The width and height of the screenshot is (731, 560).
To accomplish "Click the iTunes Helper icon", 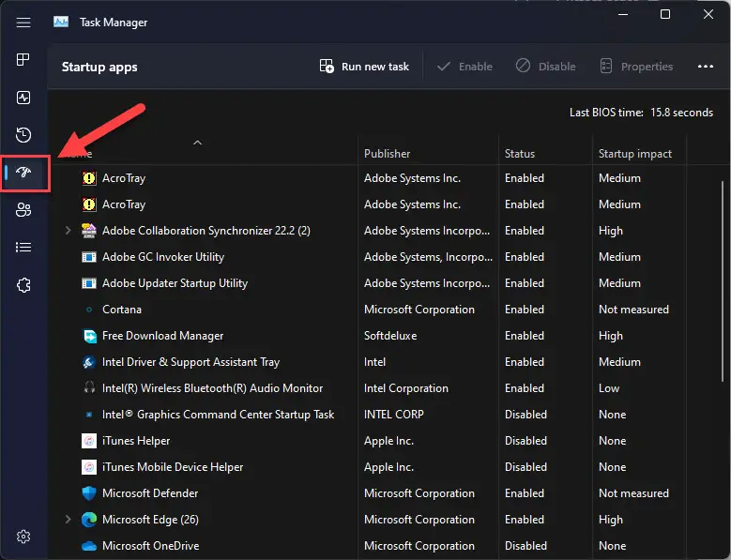I will (89, 441).
